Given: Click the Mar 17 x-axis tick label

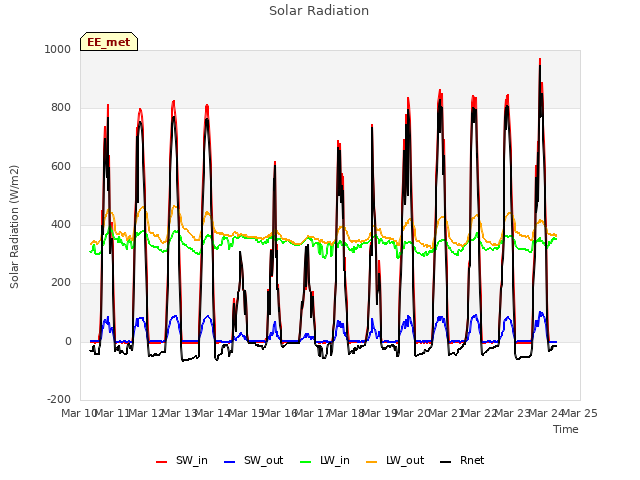Looking at the screenshot, I should point(312,413).
